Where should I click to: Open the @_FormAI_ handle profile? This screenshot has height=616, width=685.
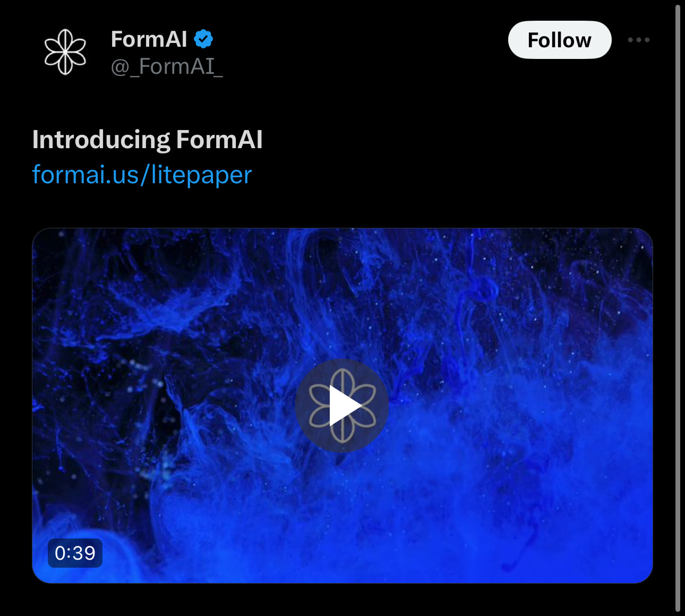[x=167, y=67]
